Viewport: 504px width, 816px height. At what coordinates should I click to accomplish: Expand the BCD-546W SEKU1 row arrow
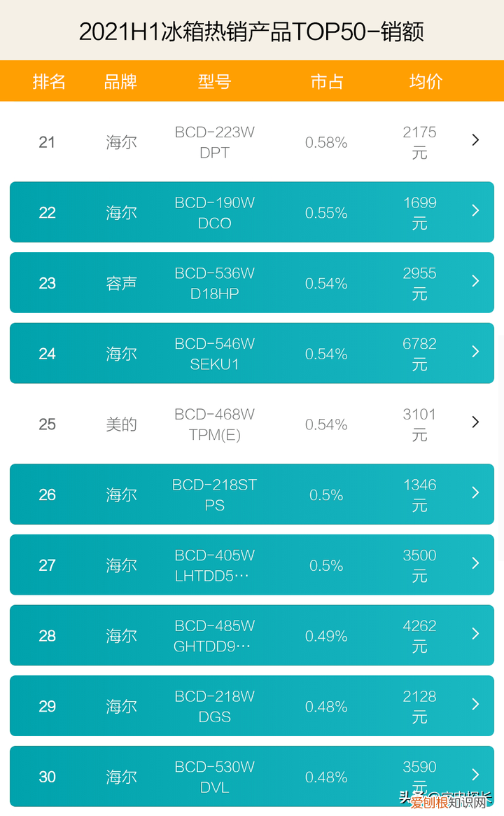click(x=475, y=352)
